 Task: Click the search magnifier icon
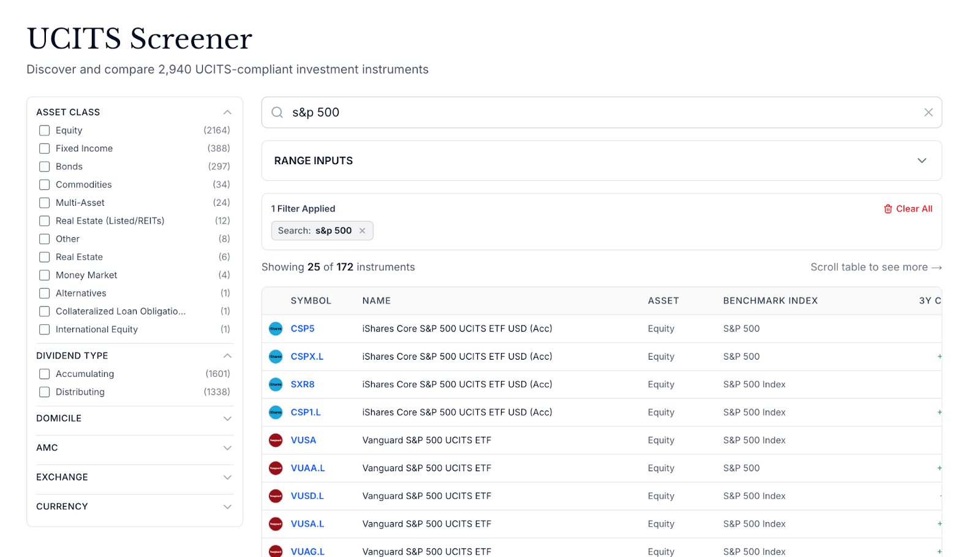tap(277, 112)
